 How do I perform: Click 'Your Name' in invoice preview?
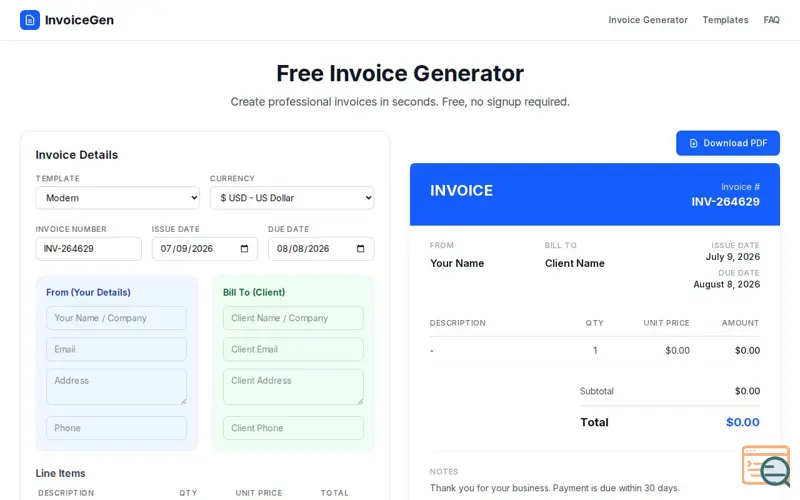(457, 263)
